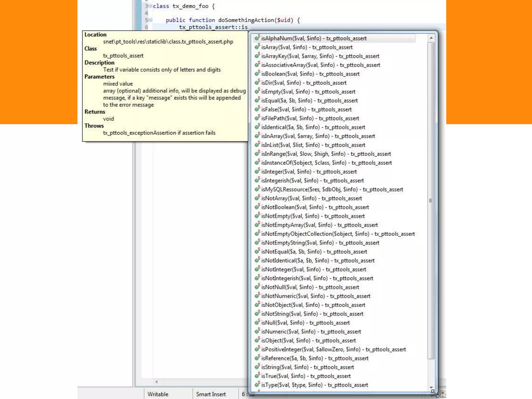The width and height of the screenshot is (532, 399).
Task: Click the icon beside isNotNull entry
Action: coord(257,287)
